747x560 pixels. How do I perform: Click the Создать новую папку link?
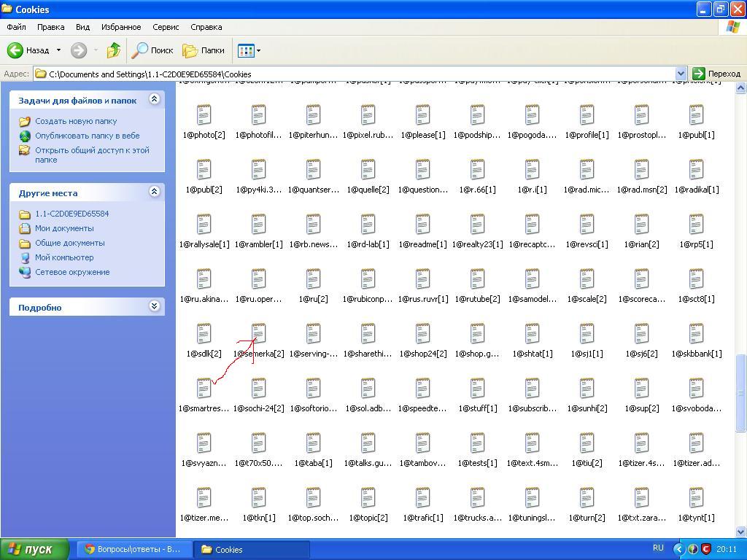point(76,121)
